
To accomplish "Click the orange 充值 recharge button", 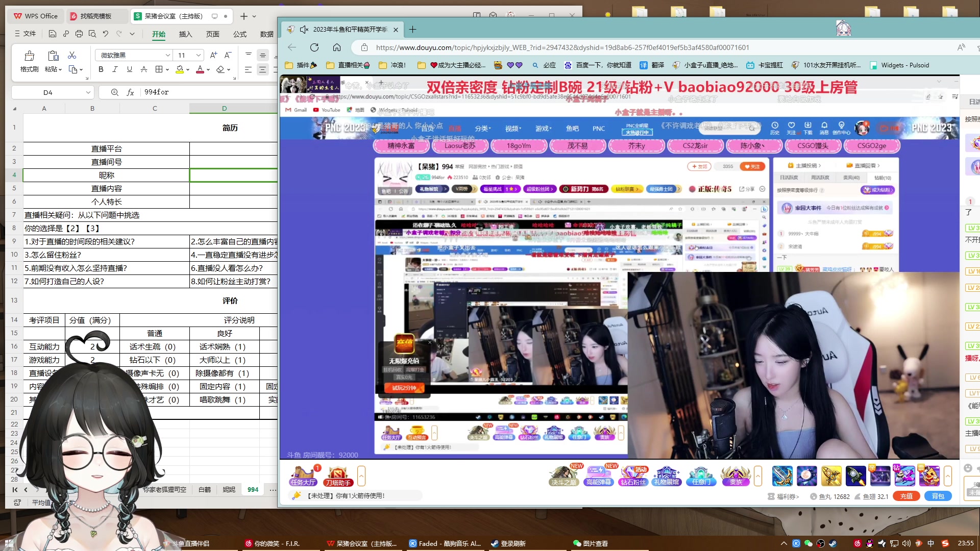I will pyautogui.click(x=906, y=496).
